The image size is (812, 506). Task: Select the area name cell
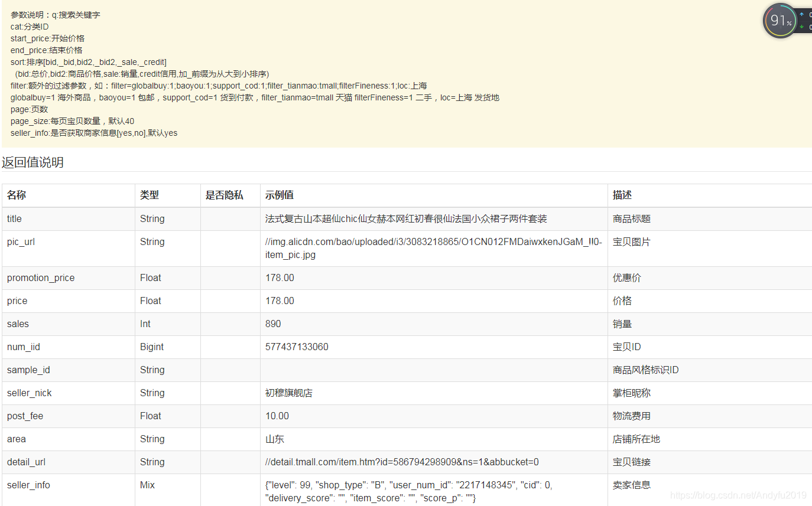point(69,439)
